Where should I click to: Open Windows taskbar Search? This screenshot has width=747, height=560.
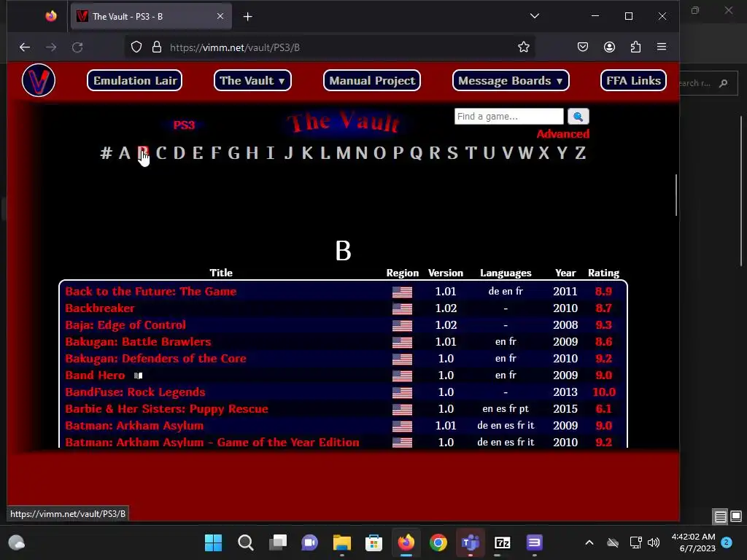pos(246,542)
